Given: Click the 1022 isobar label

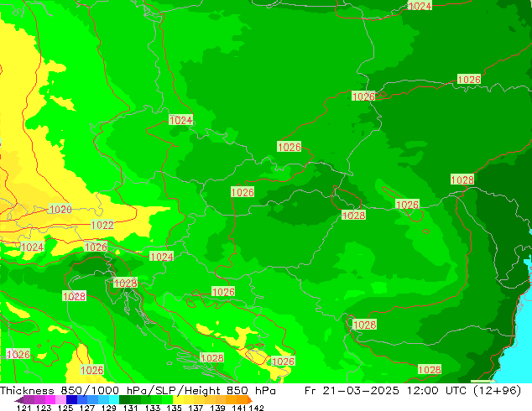Looking at the screenshot, I should pyautogui.click(x=102, y=225).
